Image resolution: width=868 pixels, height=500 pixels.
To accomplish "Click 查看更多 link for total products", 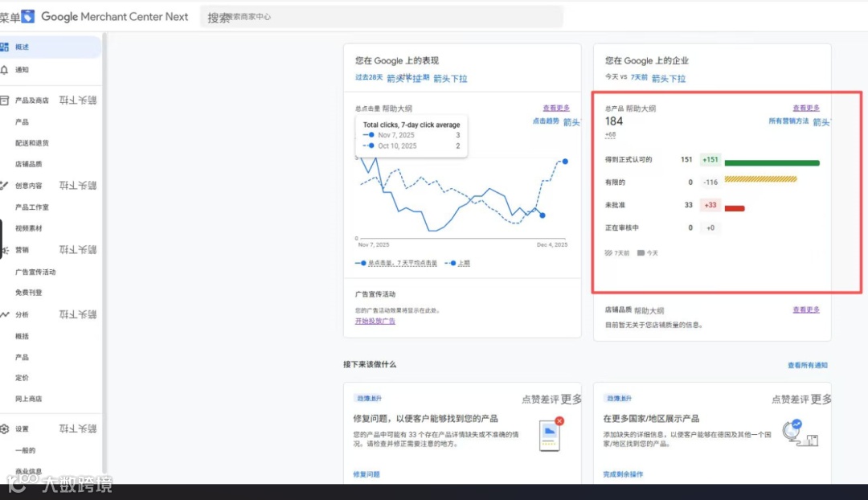I will pyautogui.click(x=806, y=108).
